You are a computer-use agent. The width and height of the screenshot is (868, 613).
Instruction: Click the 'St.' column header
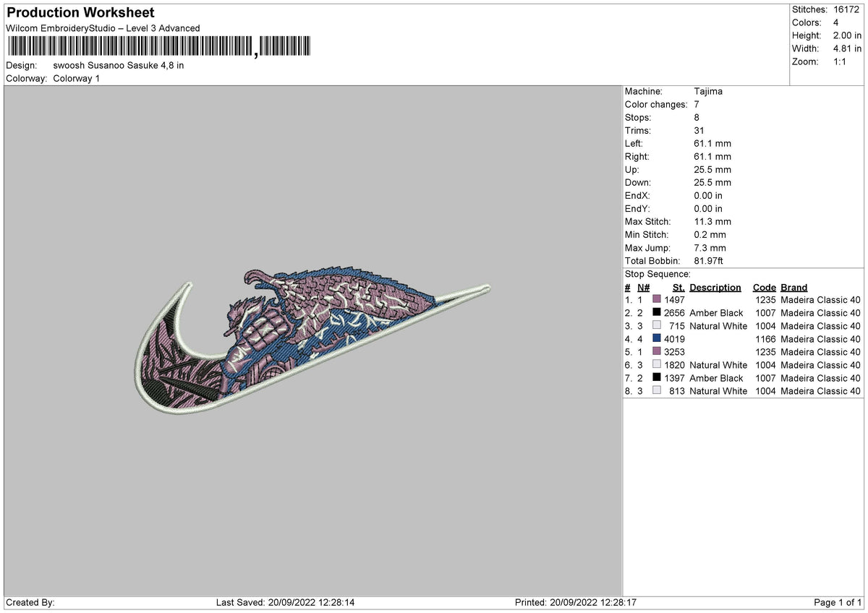point(678,287)
